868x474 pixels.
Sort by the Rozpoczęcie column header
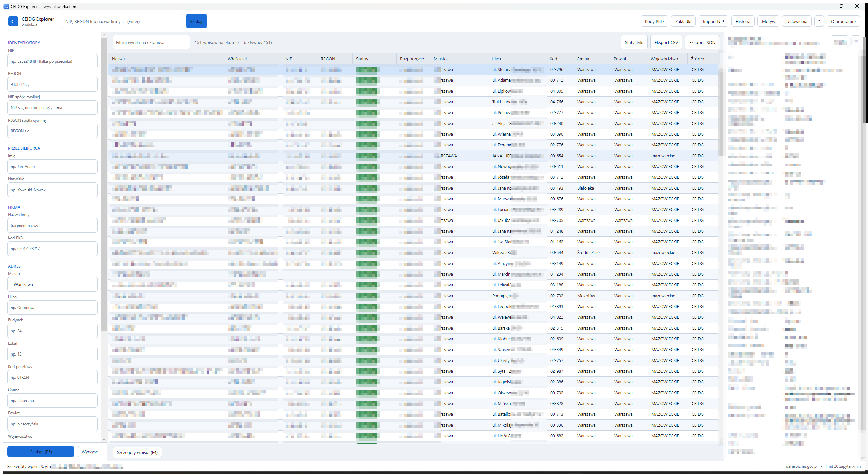click(x=413, y=59)
